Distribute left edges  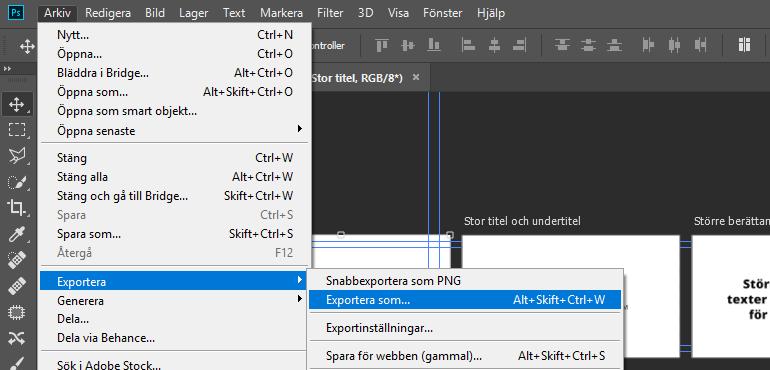(x=648, y=45)
